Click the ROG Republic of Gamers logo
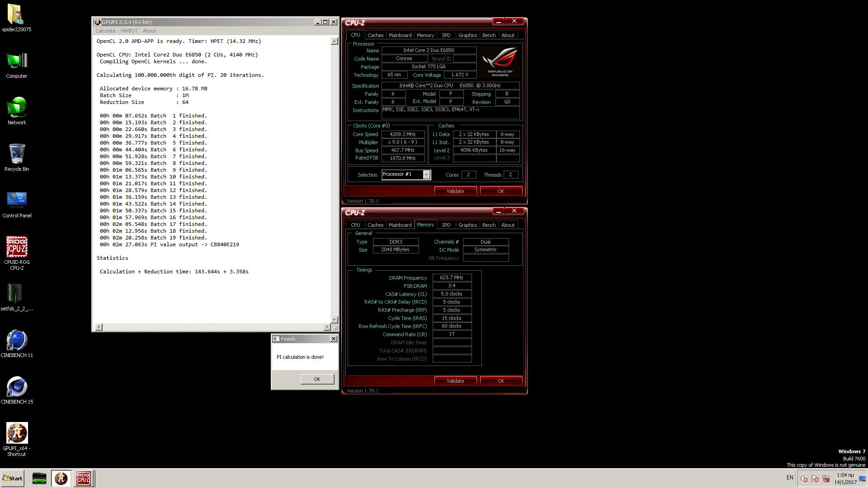The width and height of the screenshot is (868, 488). click(x=500, y=62)
